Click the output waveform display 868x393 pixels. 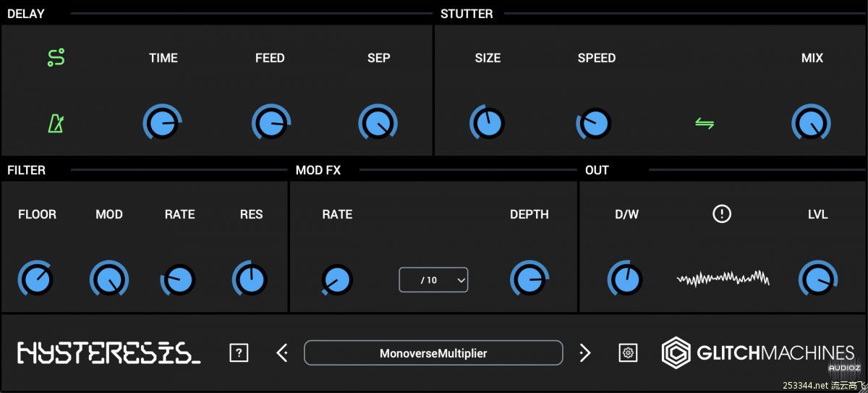coord(723,279)
